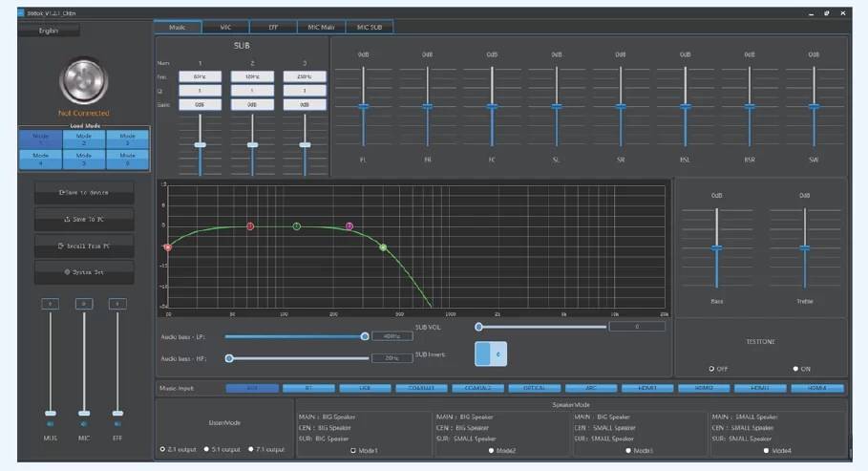
Task: Click the SL channel fader handle
Action: pos(557,106)
